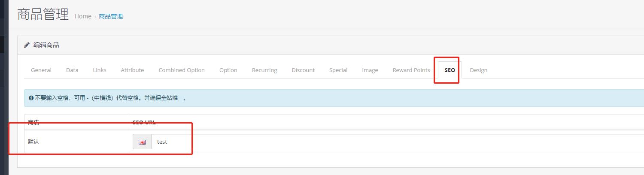Image resolution: width=644 pixels, height=175 pixels.
Task: Switch to the Option tab
Action: 228,70
